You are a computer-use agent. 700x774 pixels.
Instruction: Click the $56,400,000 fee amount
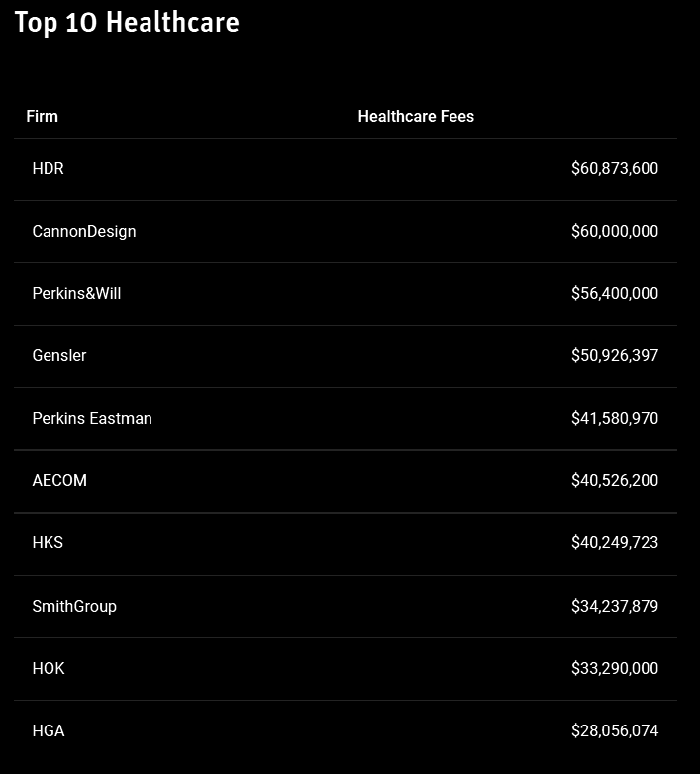614,293
